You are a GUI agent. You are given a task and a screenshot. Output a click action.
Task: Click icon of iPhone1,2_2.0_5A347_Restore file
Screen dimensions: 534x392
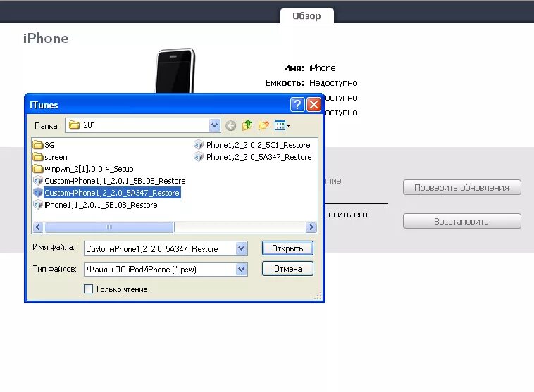click(x=198, y=157)
